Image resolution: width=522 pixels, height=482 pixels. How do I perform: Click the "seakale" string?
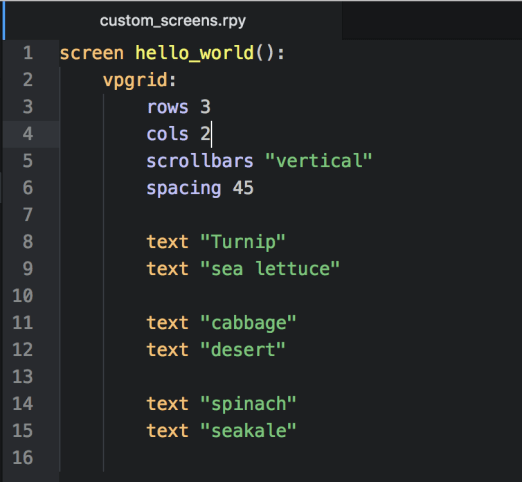click(x=248, y=431)
